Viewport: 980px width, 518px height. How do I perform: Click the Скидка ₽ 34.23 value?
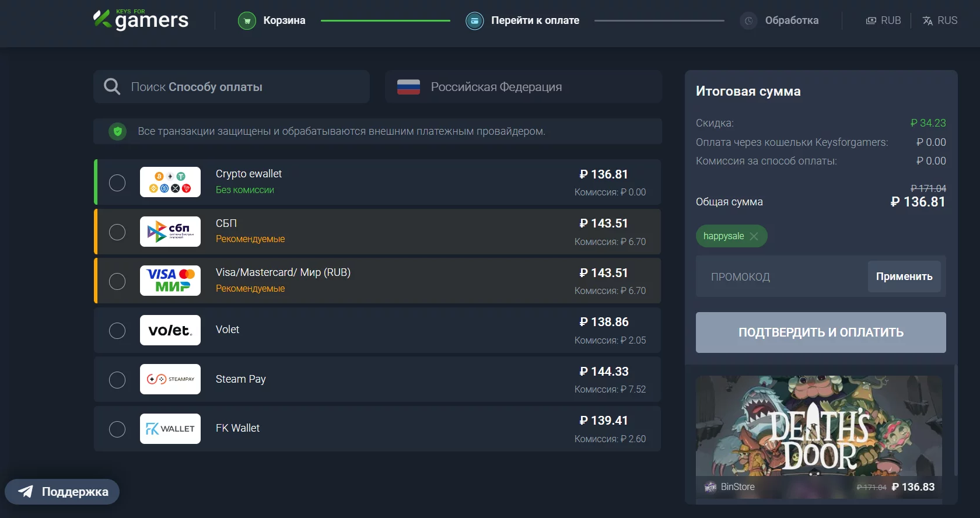click(x=928, y=123)
